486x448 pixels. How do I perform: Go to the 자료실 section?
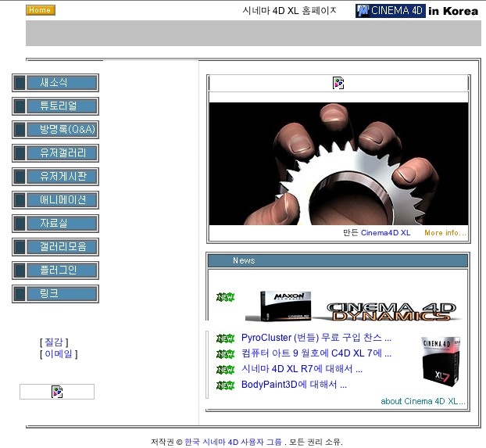click(55, 224)
